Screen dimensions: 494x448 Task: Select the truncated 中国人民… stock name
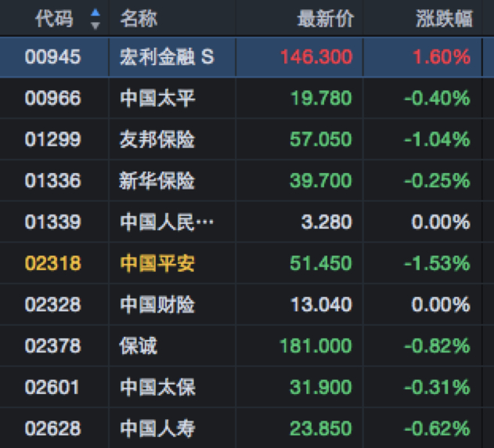click(x=166, y=222)
